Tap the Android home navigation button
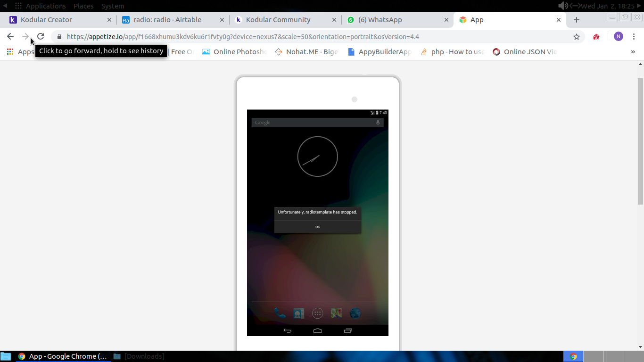644x362 pixels. click(x=318, y=330)
